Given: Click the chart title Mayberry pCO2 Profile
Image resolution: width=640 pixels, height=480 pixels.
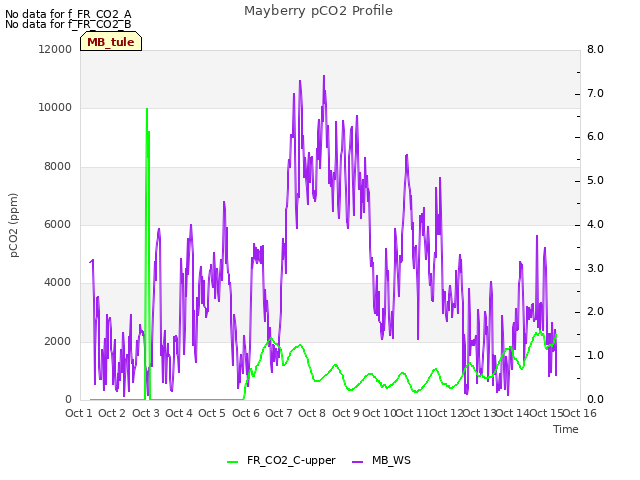Looking at the screenshot, I should coord(318,11).
